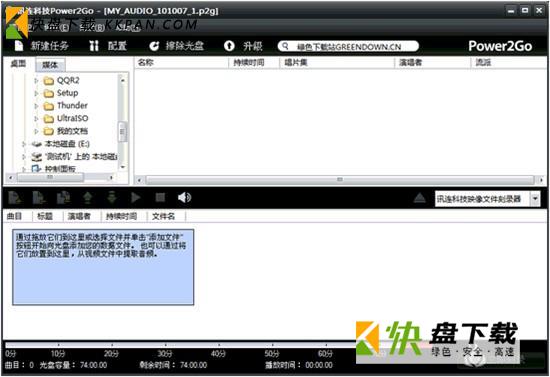The height and width of the screenshot is (377, 550).
Task: Open the 讯连科技映像文件刻录器 burner dropdown
Action: click(x=535, y=199)
